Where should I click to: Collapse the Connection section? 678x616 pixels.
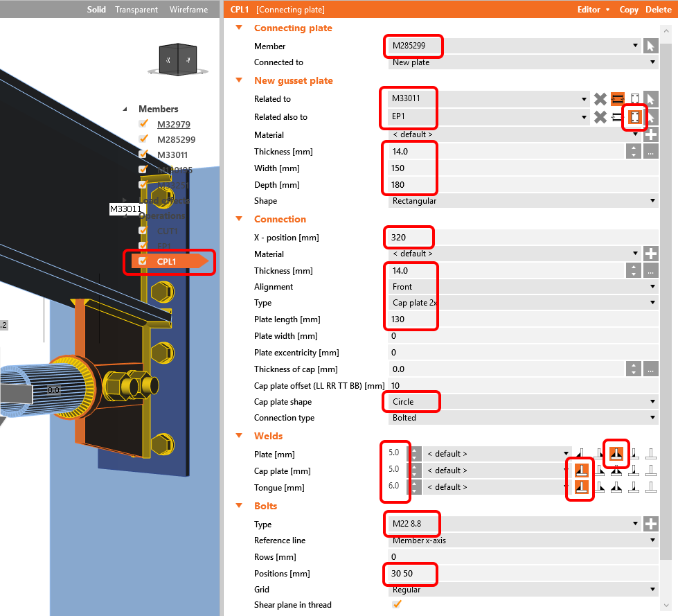(x=239, y=218)
